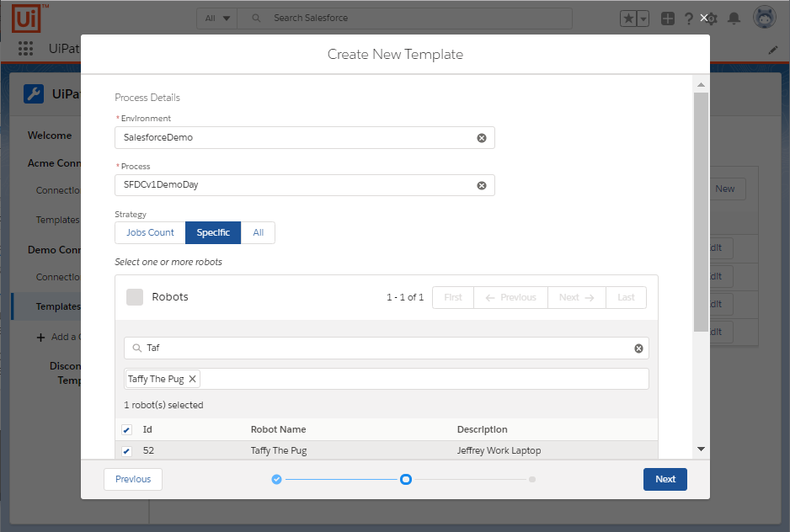Open the App Launcher grid icon
Viewport: 790px width, 532px height.
pos(25,49)
